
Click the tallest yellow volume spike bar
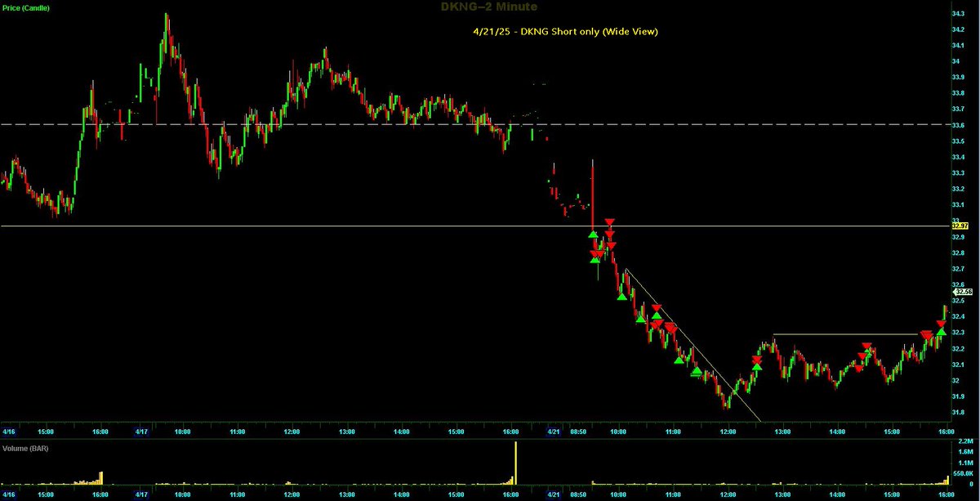pos(516,463)
